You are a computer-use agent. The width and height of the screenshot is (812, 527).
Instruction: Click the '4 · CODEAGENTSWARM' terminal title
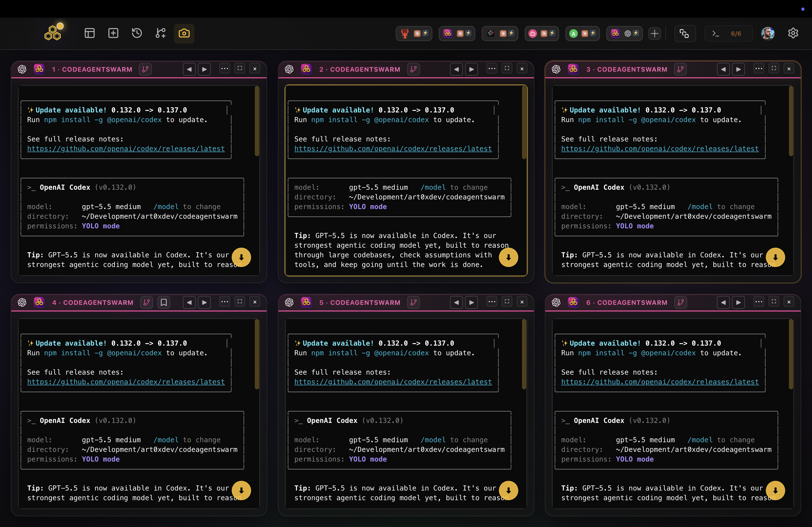(x=93, y=302)
